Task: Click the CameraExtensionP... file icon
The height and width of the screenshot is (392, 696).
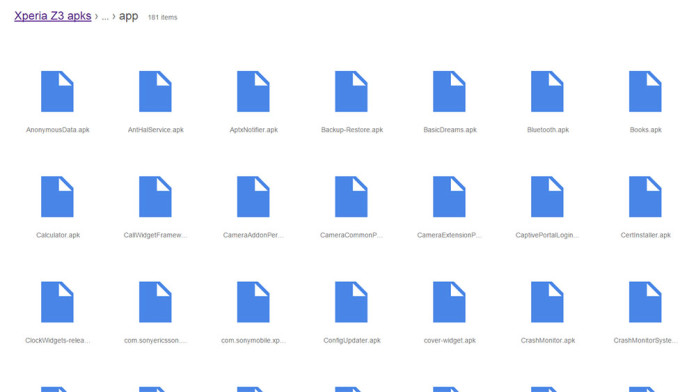Action: [x=449, y=197]
